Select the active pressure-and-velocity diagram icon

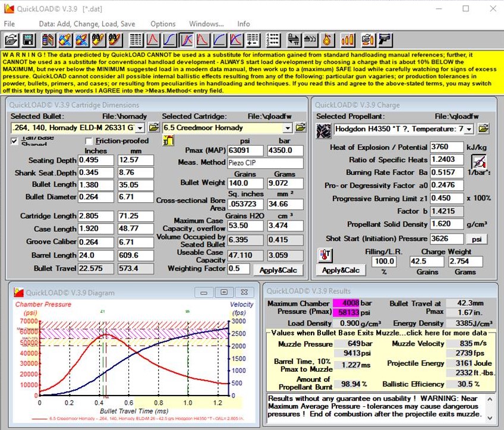(186, 40)
